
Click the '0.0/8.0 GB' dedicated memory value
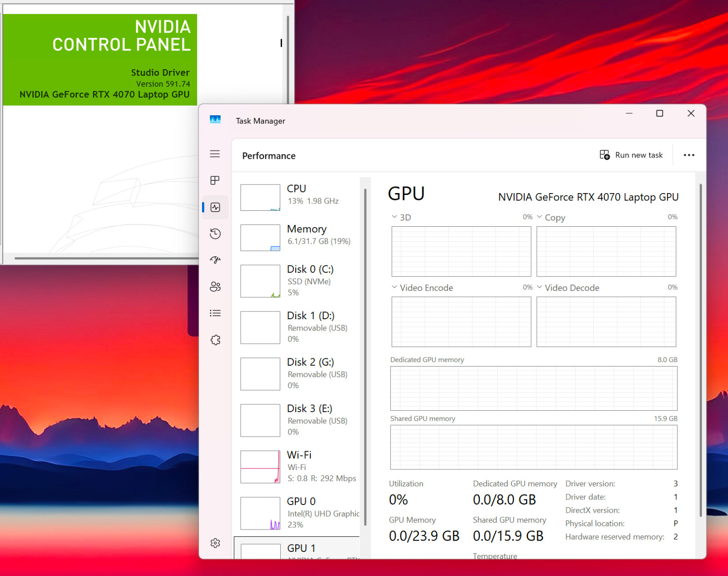[x=505, y=500]
